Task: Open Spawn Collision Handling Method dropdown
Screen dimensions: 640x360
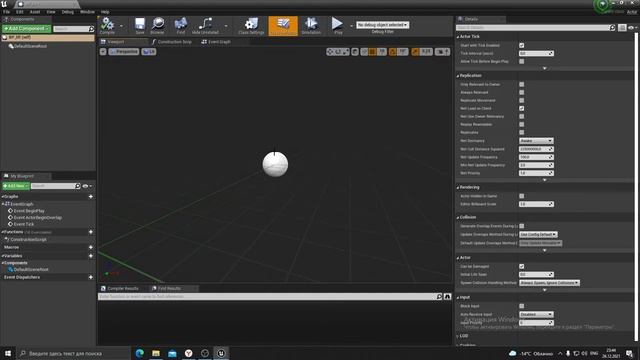Action: pyautogui.click(x=549, y=283)
